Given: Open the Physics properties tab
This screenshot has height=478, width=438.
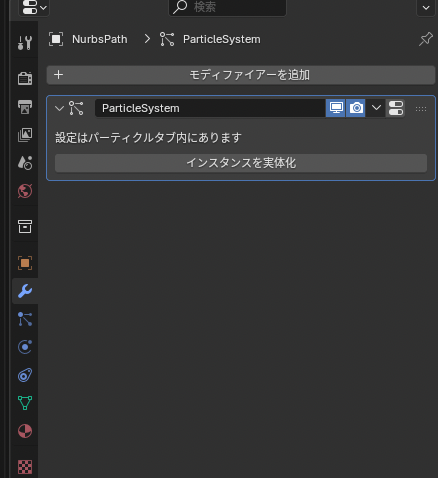Looking at the screenshot, I should (25, 347).
